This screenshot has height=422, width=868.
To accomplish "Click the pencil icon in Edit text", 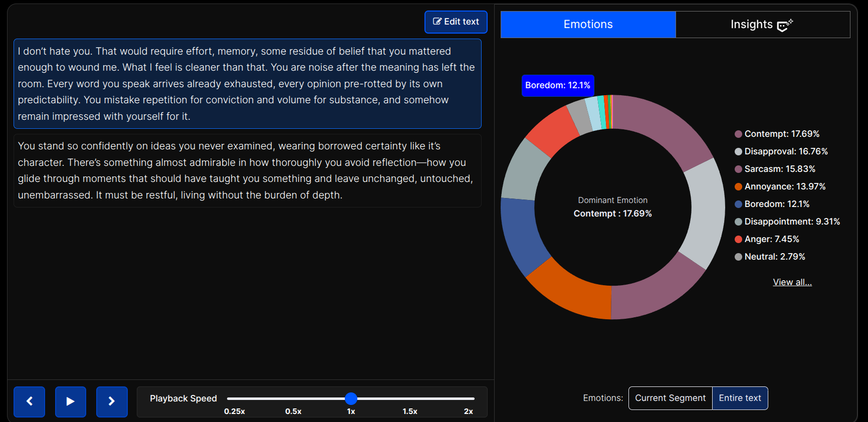I will [x=437, y=22].
